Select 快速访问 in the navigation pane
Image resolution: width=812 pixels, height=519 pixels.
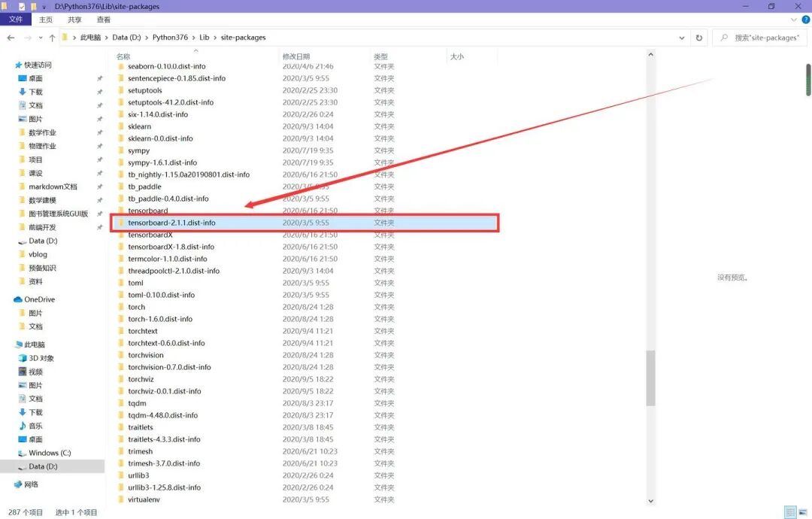coord(38,65)
